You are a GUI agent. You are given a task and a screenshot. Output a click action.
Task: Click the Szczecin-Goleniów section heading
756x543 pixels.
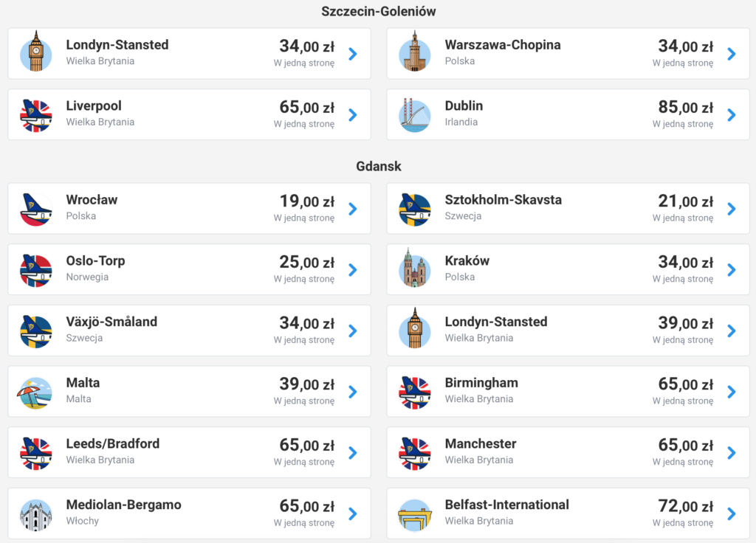click(378, 11)
